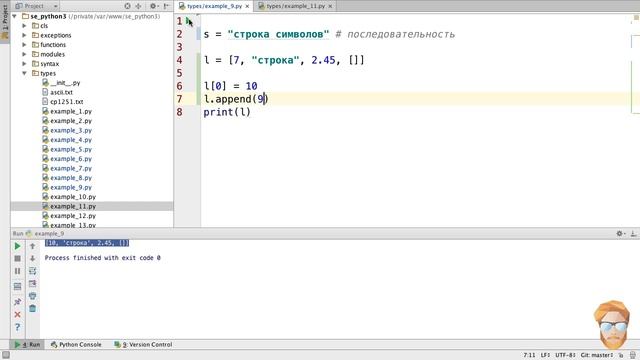Change file encoding UTF-8 in status bar
The image size is (640, 360).
pos(565,355)
